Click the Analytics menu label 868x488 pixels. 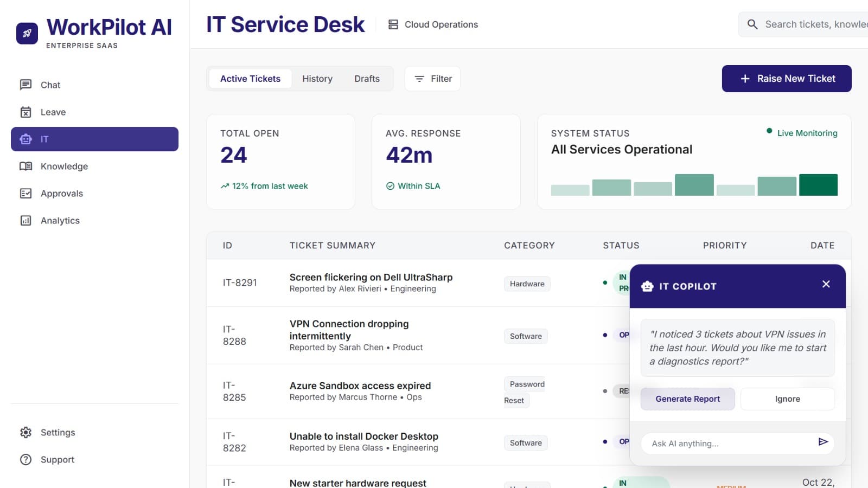(x=60, y=220)
